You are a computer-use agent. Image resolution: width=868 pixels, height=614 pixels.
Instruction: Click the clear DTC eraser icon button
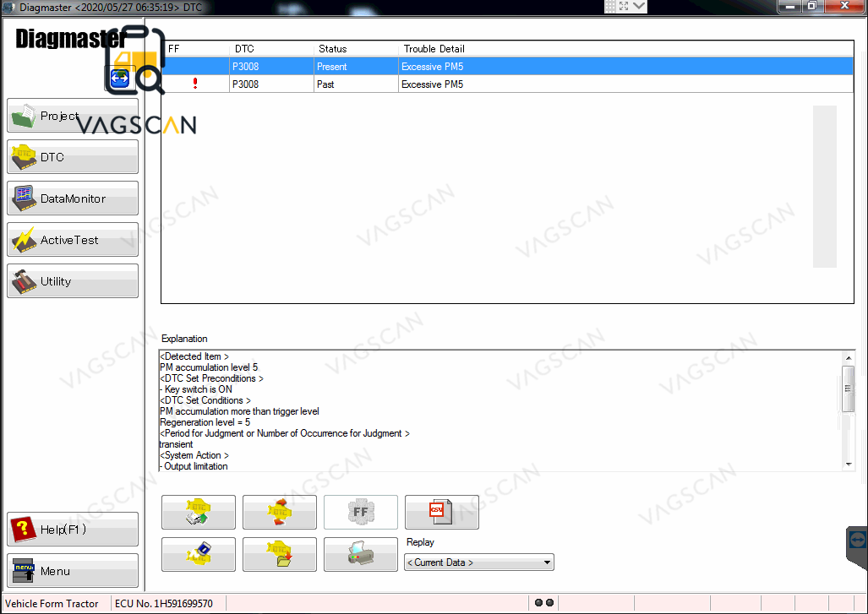coord(198,555)
